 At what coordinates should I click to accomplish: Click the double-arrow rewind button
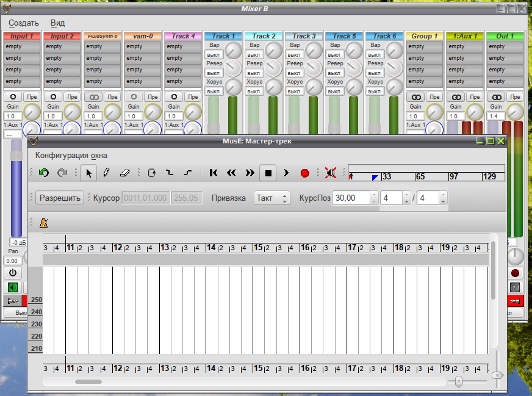tap(231, 173)
